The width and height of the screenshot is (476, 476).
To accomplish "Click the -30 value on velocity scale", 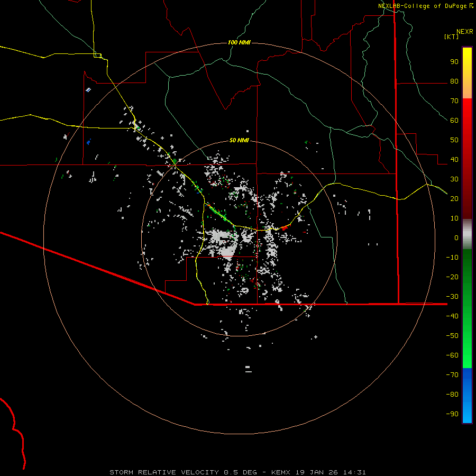I will click(452, 297).
